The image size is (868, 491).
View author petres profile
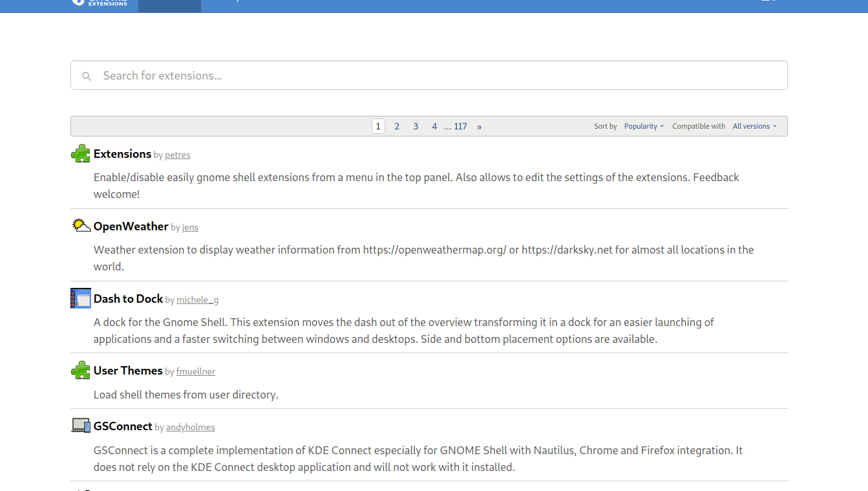178,155
